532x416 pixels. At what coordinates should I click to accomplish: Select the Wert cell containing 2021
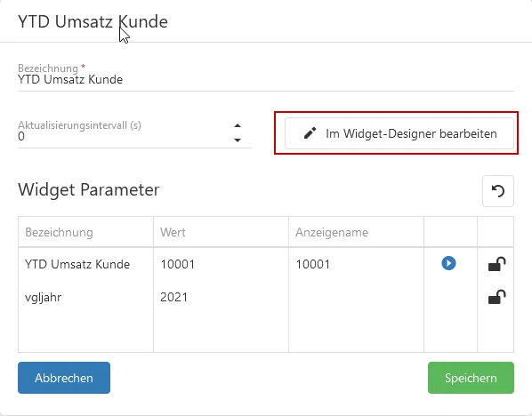pos(222,298)
